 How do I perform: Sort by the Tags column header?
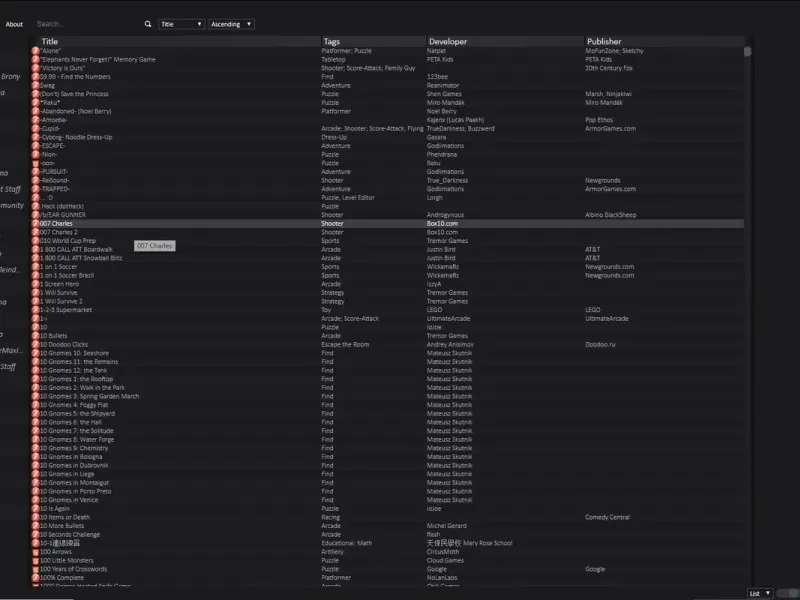pyautogui.click(x=374, y=41)
